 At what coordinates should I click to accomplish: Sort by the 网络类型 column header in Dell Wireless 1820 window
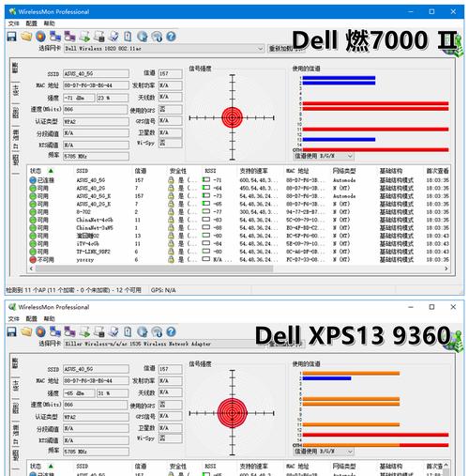click(x=344, y=171)
